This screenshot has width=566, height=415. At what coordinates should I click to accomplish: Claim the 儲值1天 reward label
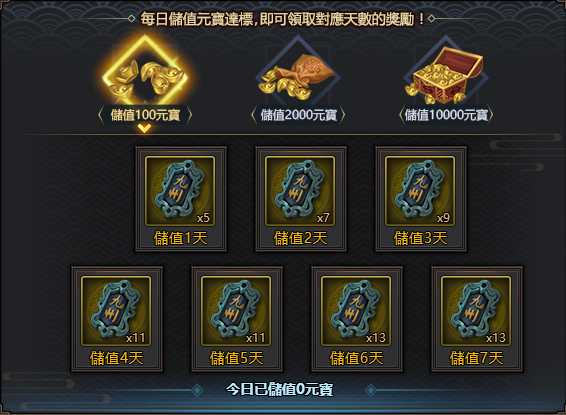tap(180, 238)
